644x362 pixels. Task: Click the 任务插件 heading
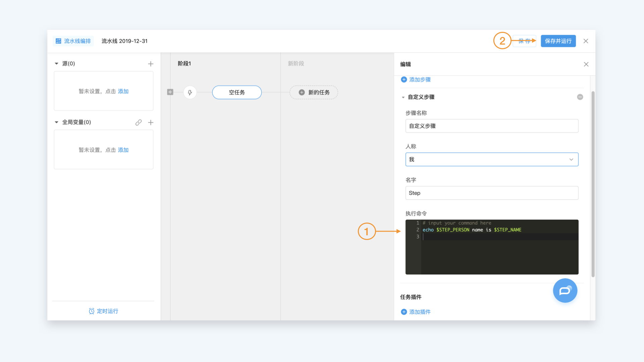411,297
